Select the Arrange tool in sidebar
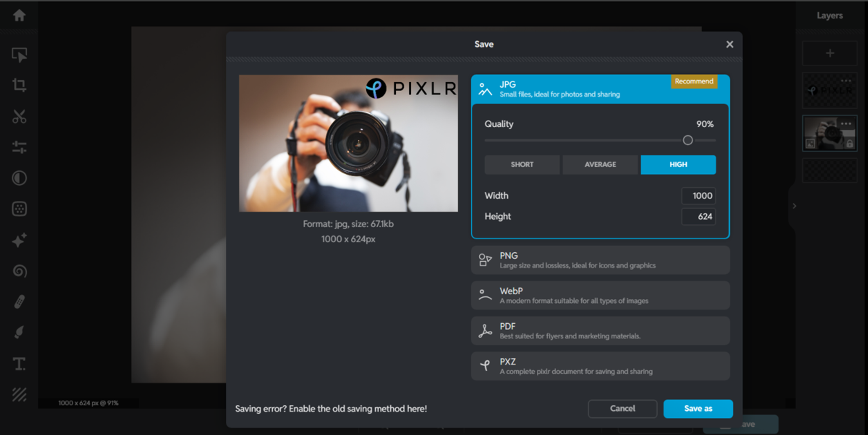The image size is (868, 435). pos(19,54)
